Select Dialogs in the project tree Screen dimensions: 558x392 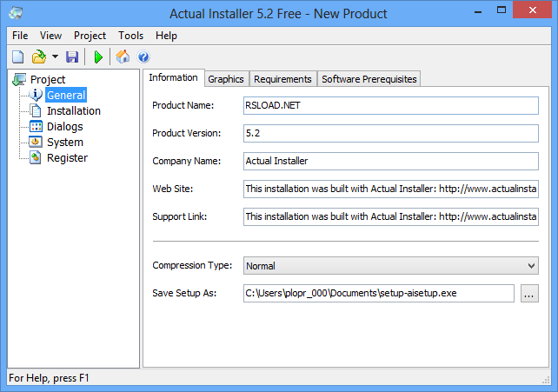65,126
